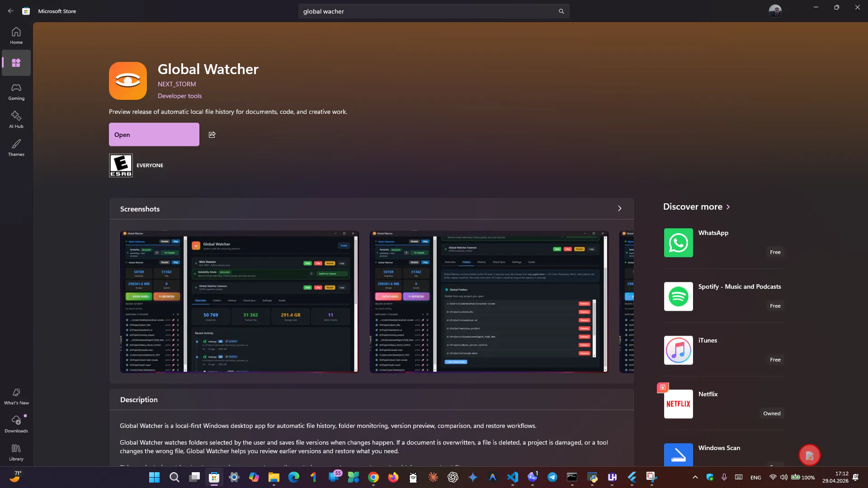Open the What's New page

[x=16, y=396]
